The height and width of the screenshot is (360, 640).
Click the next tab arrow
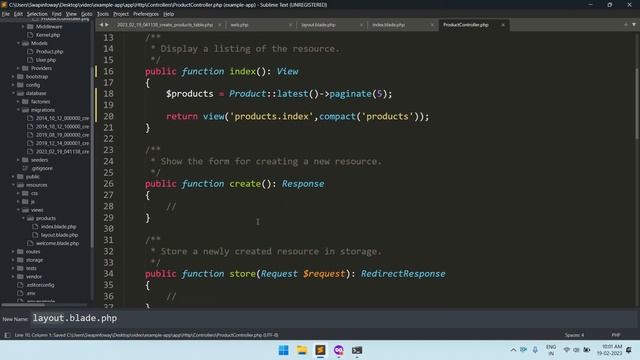pyautogui.click(x=107, y=25)
